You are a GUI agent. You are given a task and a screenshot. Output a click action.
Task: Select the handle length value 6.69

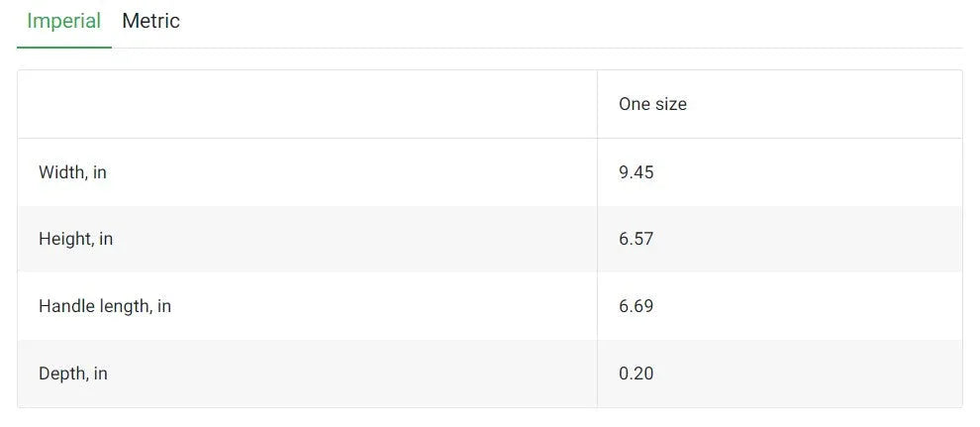[636, 306]
